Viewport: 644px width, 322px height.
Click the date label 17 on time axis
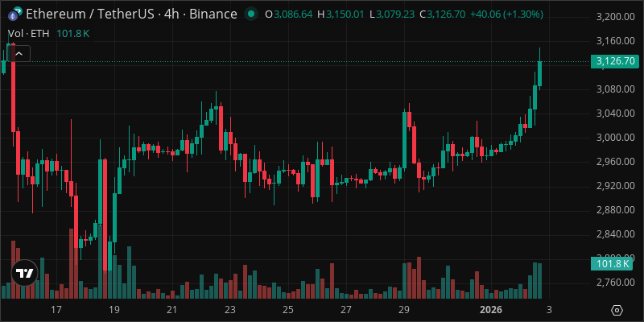[x=56, y=309]
